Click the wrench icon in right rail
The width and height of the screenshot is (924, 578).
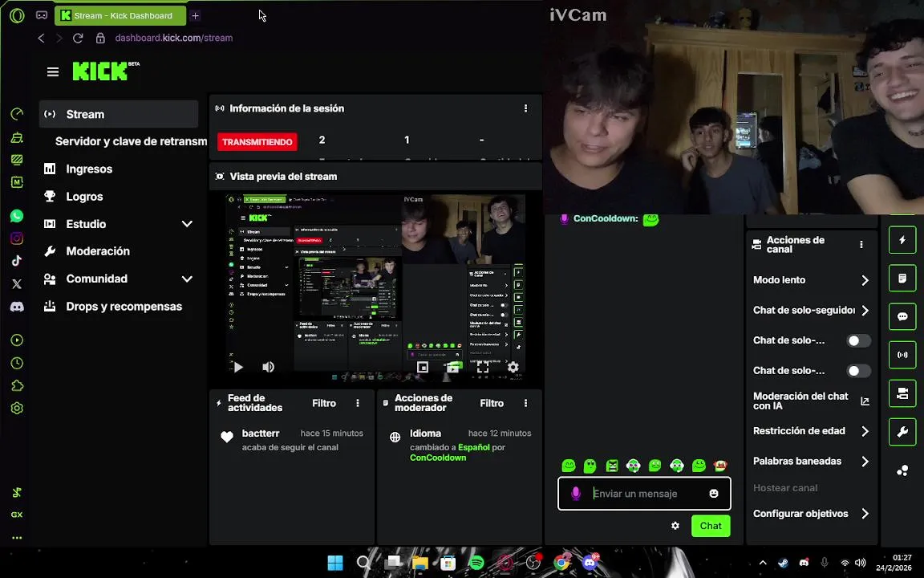(902, 432)
